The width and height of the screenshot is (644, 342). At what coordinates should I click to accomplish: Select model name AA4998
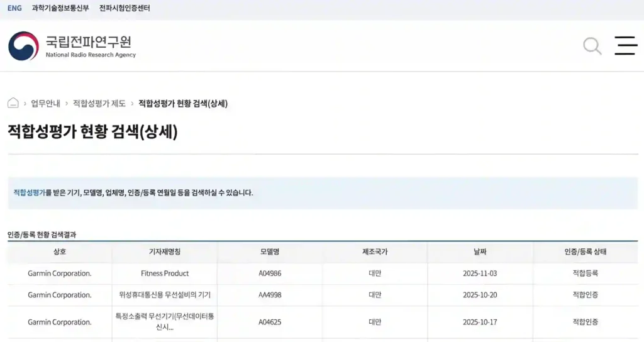(x=270, y=295)
